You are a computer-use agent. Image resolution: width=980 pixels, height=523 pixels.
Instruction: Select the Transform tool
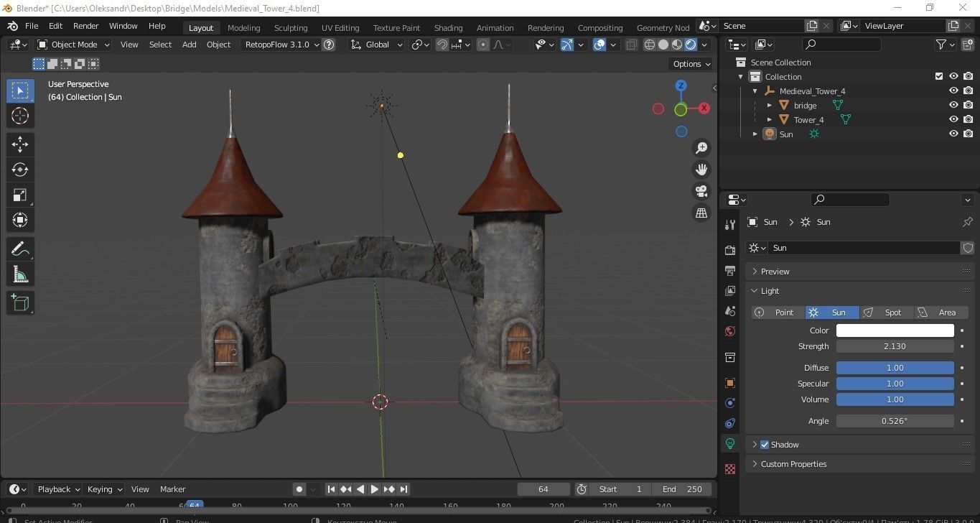(x=20, y=220)
